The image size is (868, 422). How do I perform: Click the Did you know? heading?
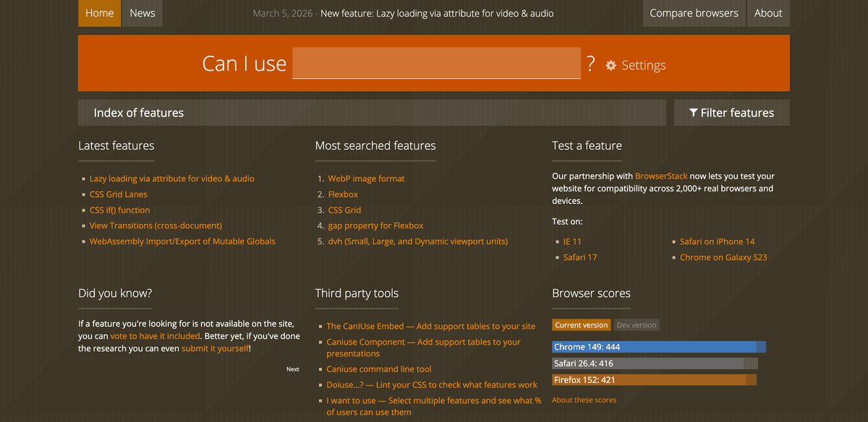click(115, 293)
